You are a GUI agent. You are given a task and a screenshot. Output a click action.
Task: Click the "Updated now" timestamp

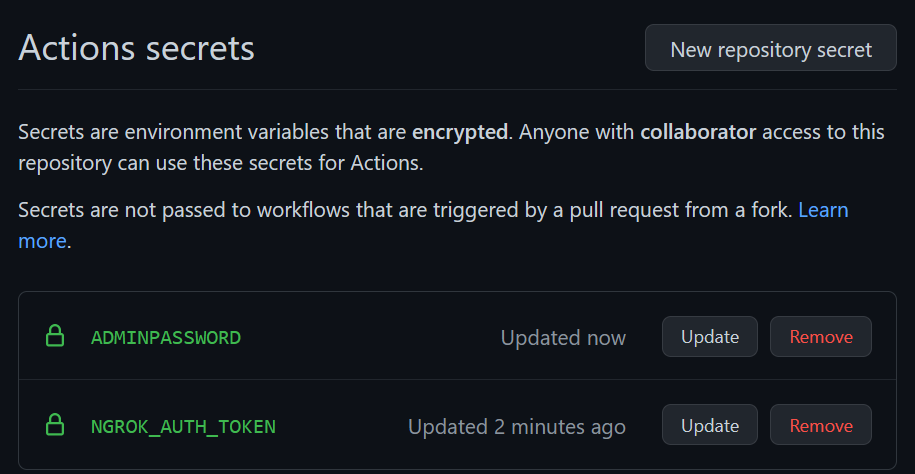pos(563,338)
